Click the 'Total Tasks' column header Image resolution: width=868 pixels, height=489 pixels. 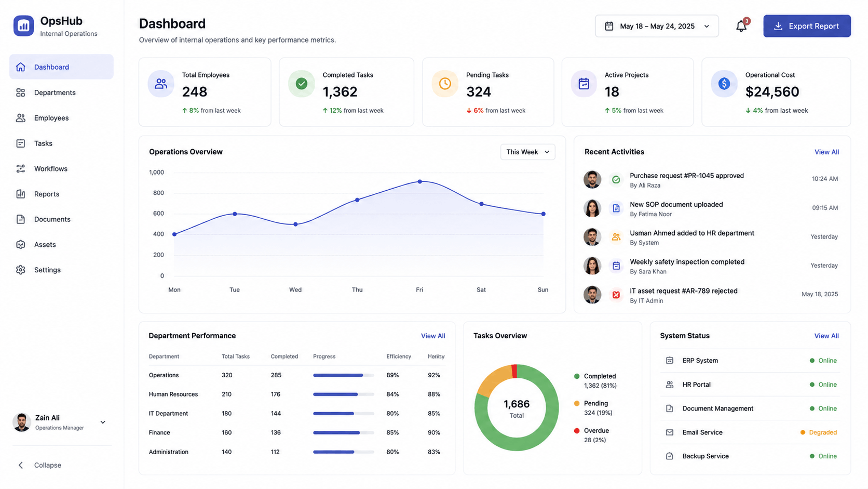coord(236,356)
